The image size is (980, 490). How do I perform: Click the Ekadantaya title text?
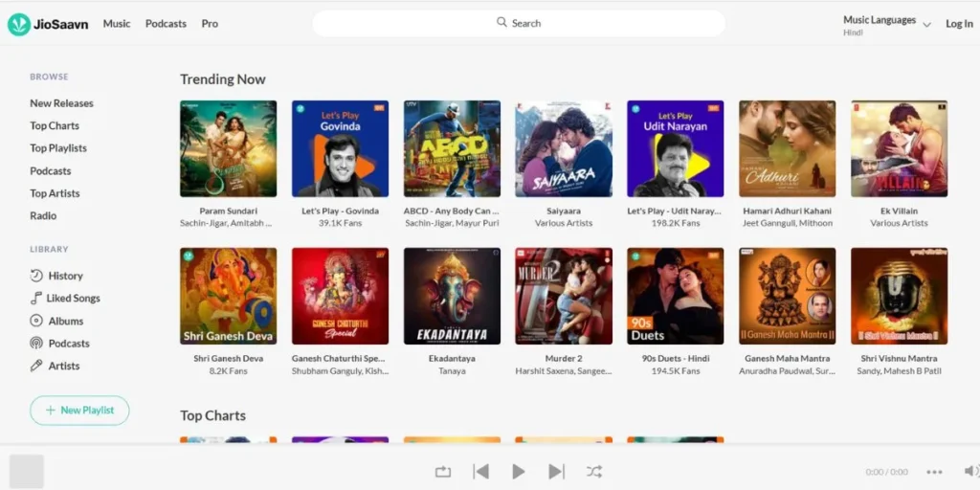(x=452, y=359)
